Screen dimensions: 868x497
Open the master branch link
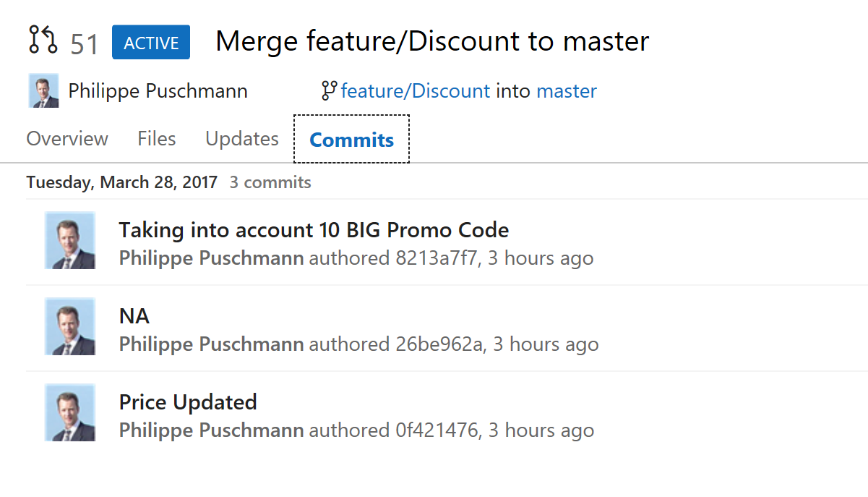(567, 90)
